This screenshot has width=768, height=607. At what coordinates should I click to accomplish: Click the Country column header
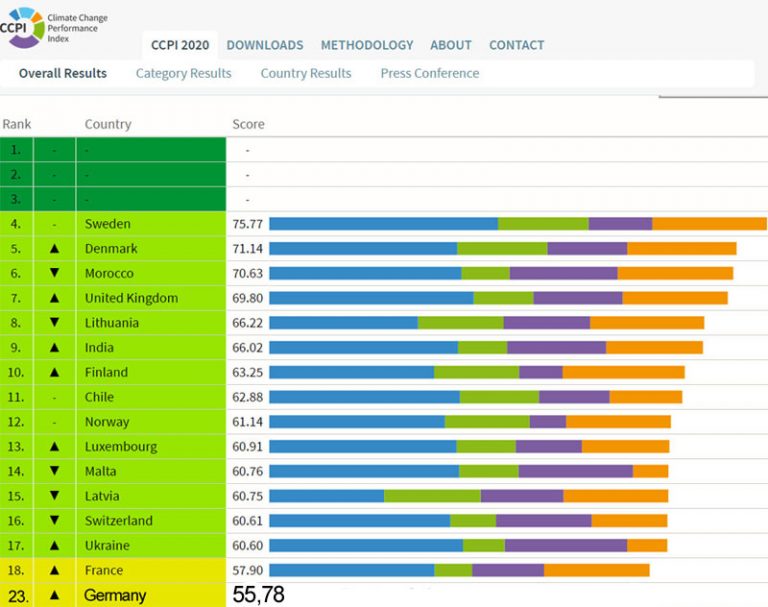[x=108, y=124]
